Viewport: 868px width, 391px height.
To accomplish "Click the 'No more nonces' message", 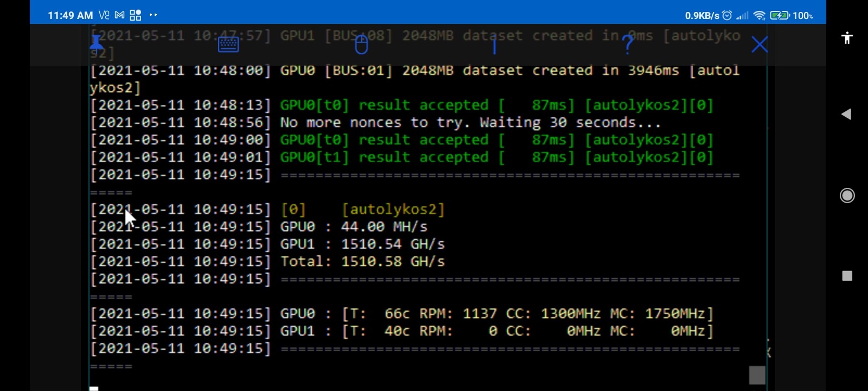I will tap(470, 123).
